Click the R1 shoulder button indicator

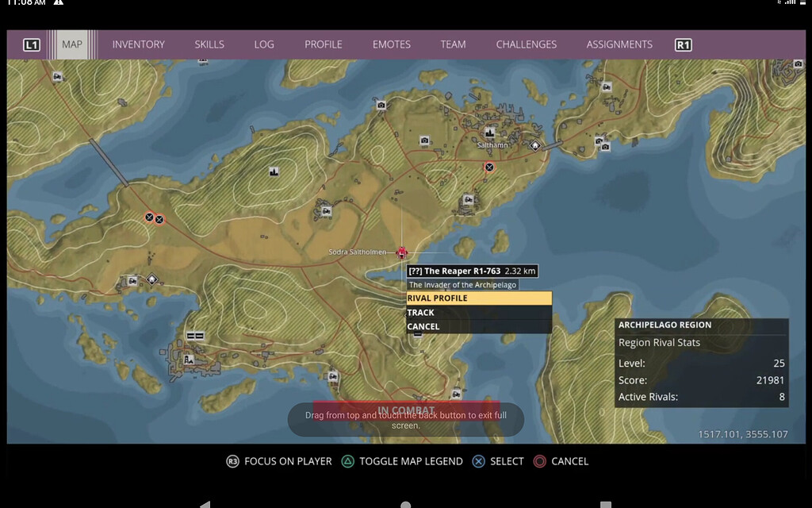[683, 44]
